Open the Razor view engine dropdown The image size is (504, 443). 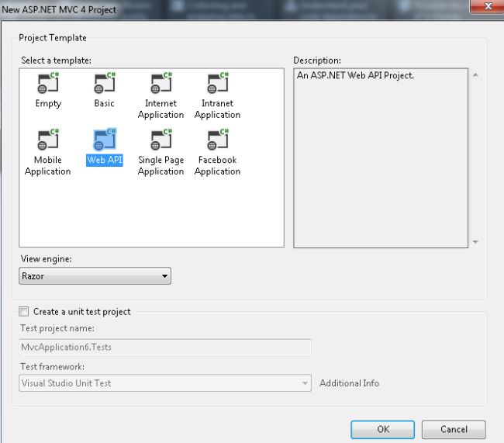(x=95, y=276)
